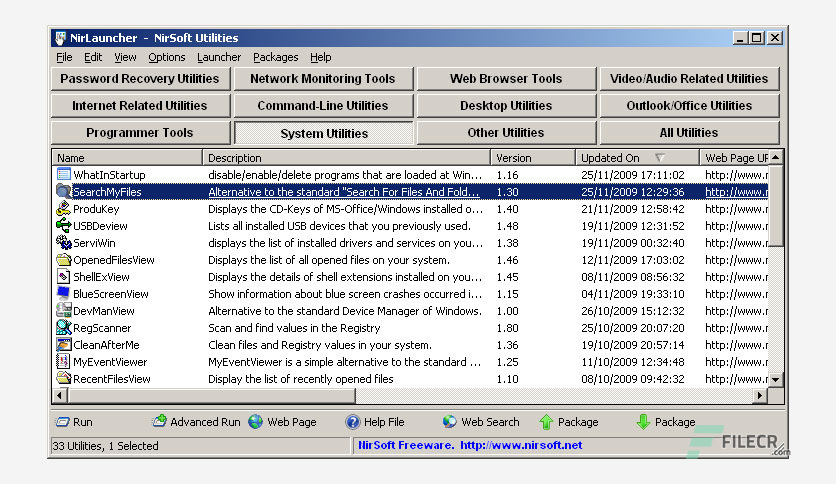
Task: Select the ProduKey description text
Action: 345,209
